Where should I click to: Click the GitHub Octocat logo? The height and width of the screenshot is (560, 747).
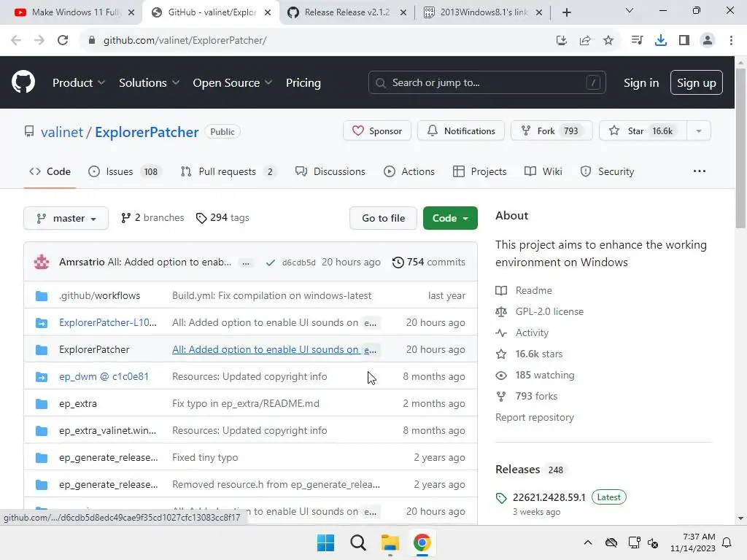[x=23, y=82]
